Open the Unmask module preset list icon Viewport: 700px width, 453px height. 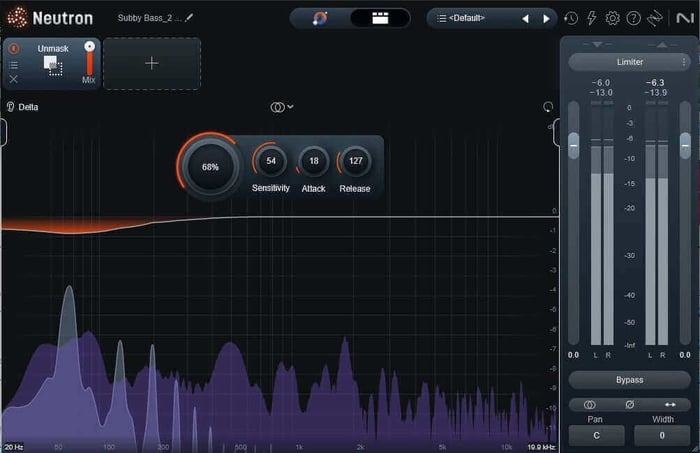[x=14, y=66]
